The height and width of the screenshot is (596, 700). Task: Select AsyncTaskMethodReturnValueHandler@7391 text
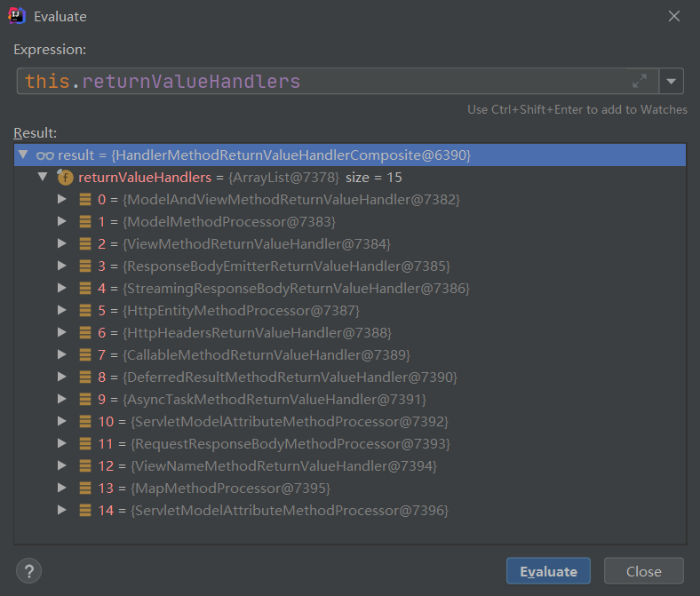(x=274, y=400)
